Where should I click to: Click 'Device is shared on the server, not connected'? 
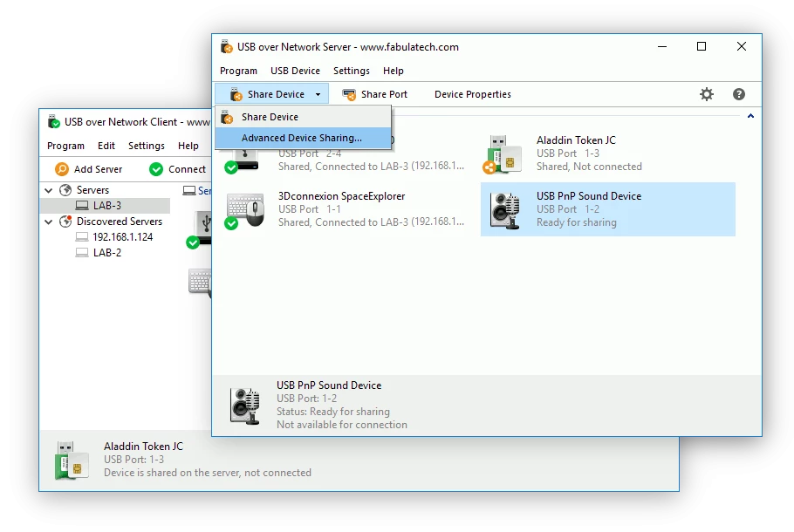pos(208,473)
